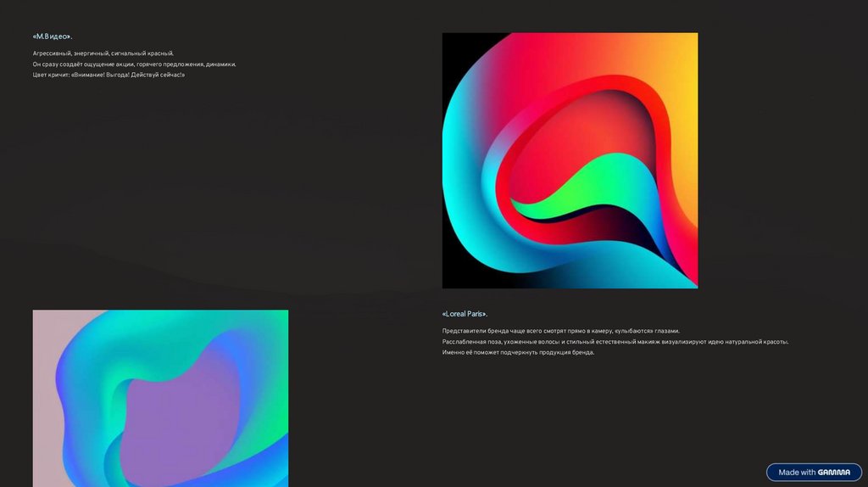
Task: Select the «М.Видео» heading
Action: [x=52, y=36]
